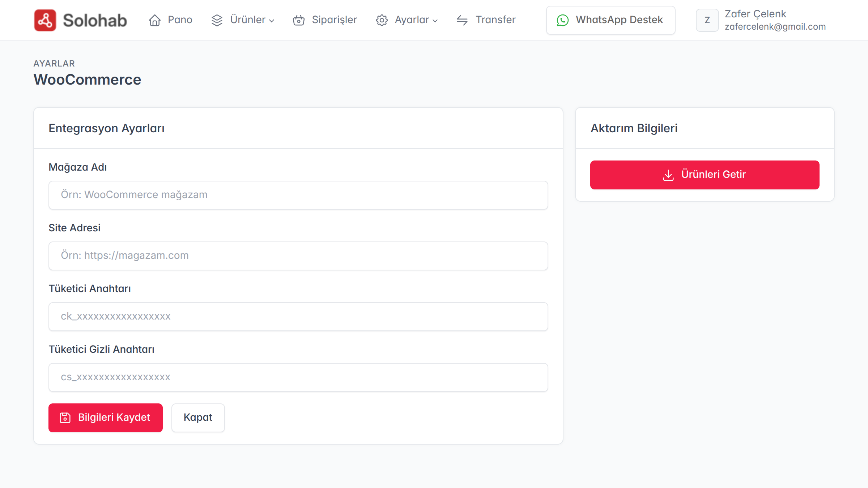The width and height of the screenshot is (868, 488).
Task: Expand the Ürünler dropdown chevron
Action: coord(272,21)
